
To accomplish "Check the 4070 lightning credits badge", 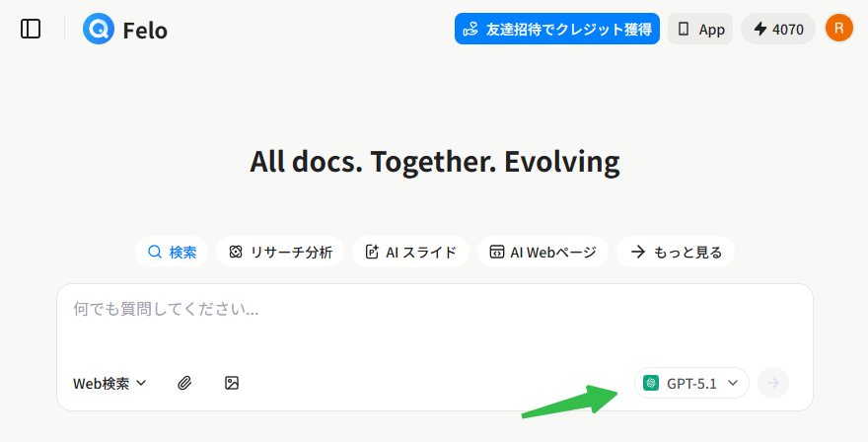I will [x=777, y=29].
